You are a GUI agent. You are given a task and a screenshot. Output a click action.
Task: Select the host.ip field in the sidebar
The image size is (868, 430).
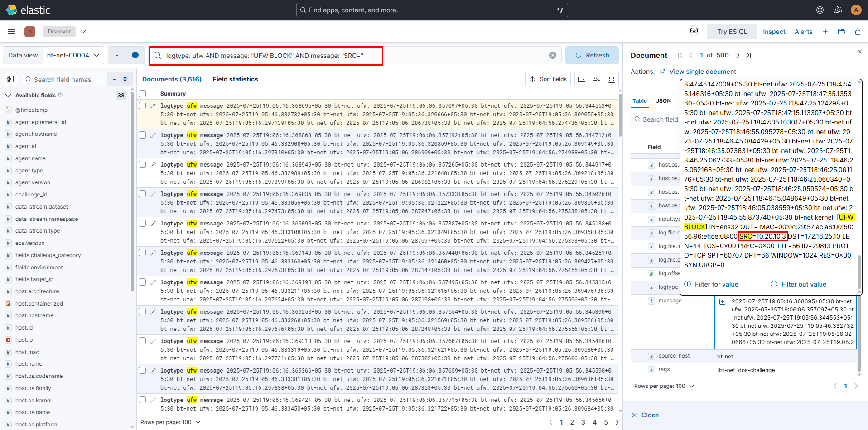[x=24, y=340]
